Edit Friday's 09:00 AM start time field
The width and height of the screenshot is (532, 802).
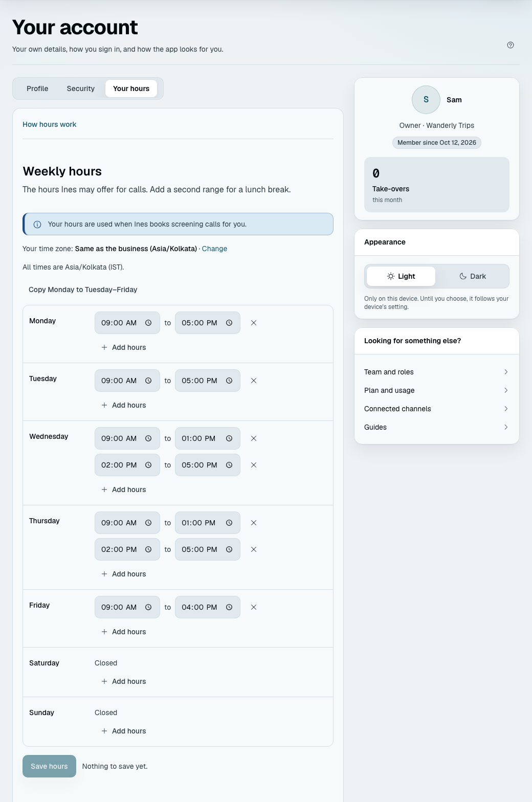point(127,607)
